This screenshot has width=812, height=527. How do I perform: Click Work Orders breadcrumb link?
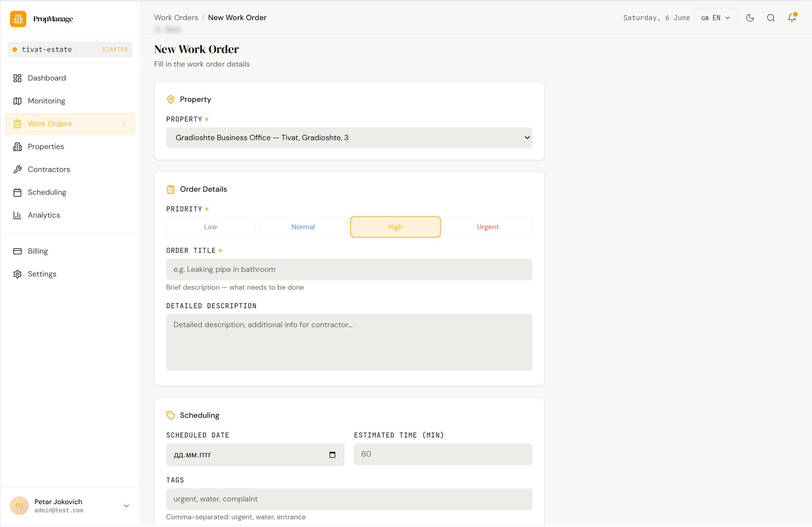[176, 18]
